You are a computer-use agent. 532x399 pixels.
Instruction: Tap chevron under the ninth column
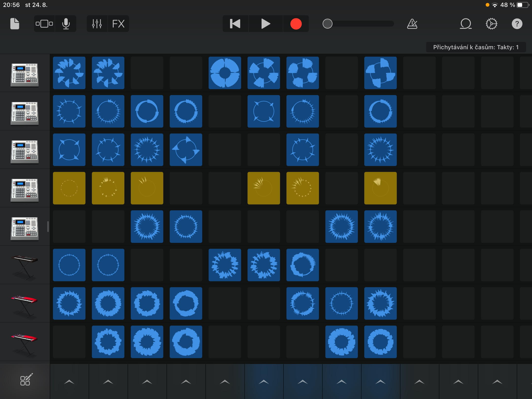[x=381, y=382]
